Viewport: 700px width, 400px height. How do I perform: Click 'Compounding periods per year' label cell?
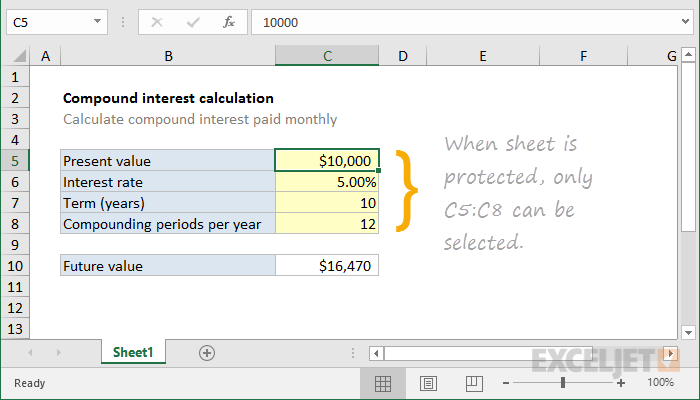point(168,224)
